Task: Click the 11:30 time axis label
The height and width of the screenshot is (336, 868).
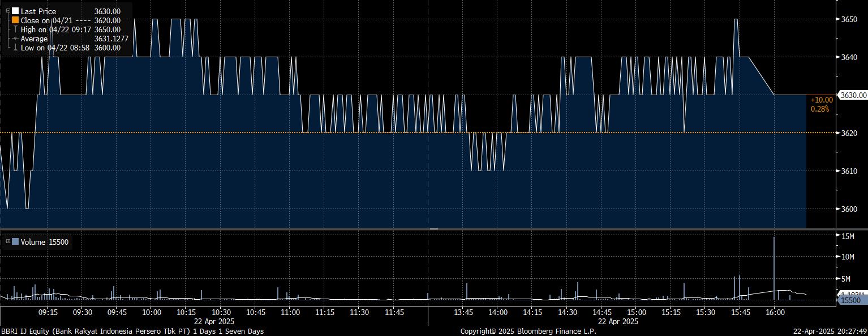Action: (359, 312)
